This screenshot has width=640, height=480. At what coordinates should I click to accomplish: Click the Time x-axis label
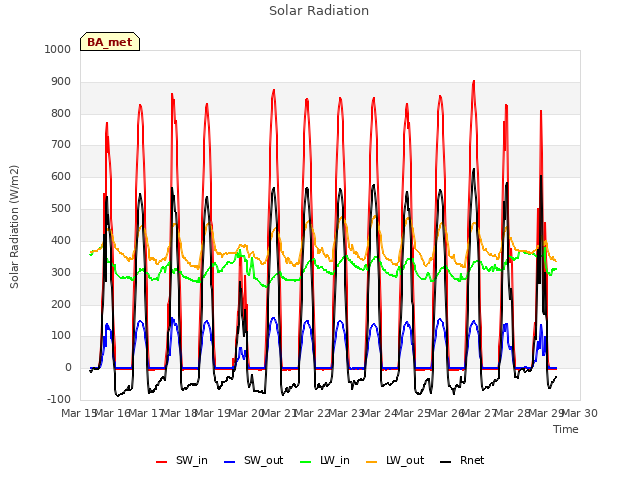[x=566, y=429]
